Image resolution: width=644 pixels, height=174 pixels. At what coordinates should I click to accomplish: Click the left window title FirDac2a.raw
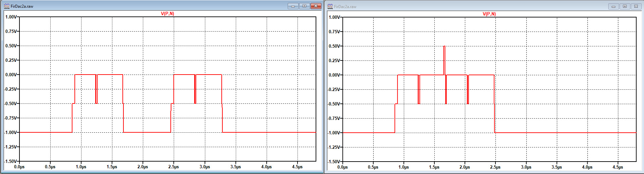22,6
